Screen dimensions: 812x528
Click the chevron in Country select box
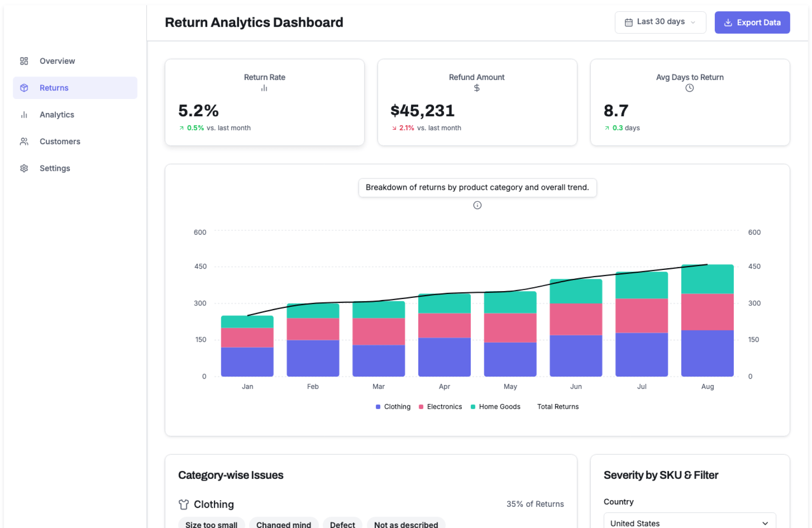tap(765, 523)
